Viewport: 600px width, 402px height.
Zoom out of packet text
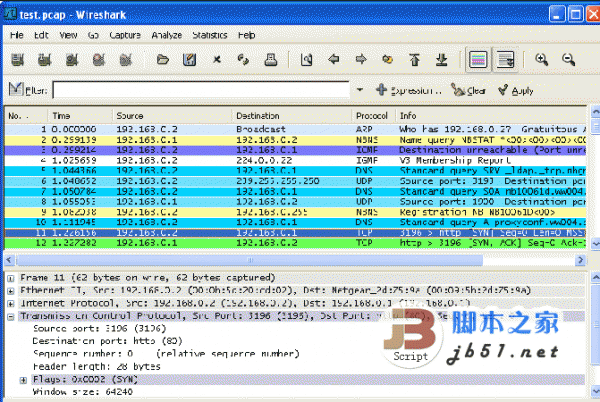coord(569,60)
